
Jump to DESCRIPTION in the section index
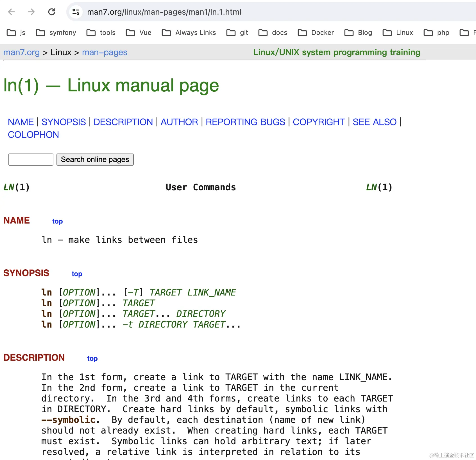123,122
